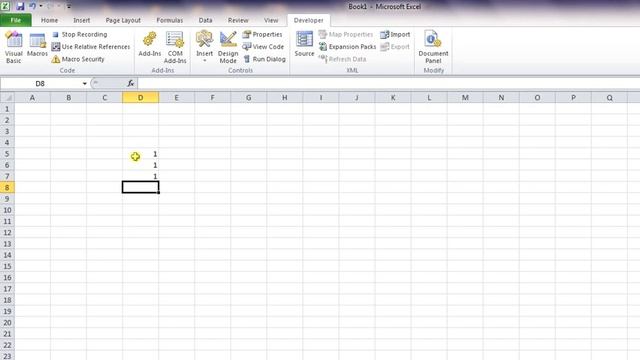
Task: Toggle Design Mode
Action: coord(228,47)
